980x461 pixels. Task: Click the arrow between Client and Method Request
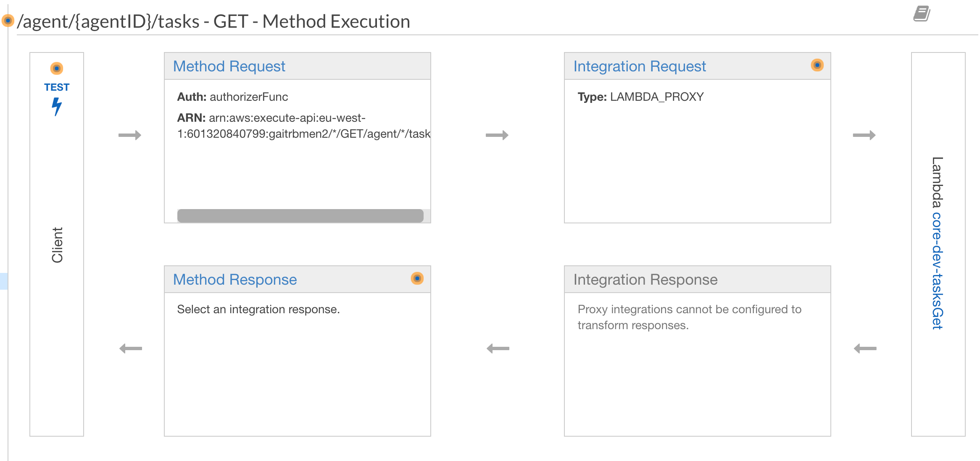pyautogui.click(x=130, y=135)
